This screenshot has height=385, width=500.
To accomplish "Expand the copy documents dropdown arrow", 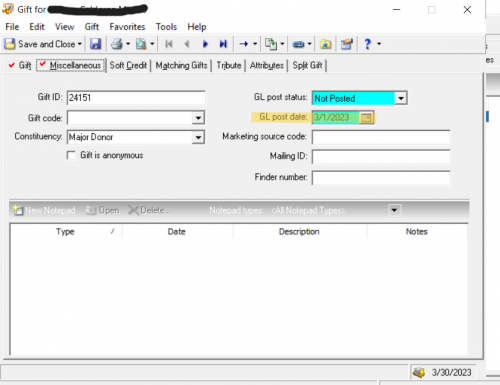I will pos(282,44).
